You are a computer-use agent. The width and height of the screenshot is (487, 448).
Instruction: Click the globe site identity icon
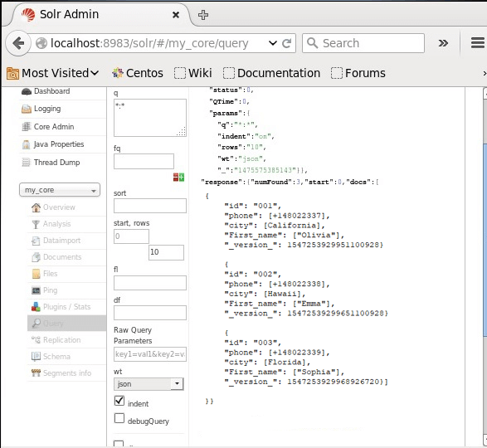(x=41, y=43)
